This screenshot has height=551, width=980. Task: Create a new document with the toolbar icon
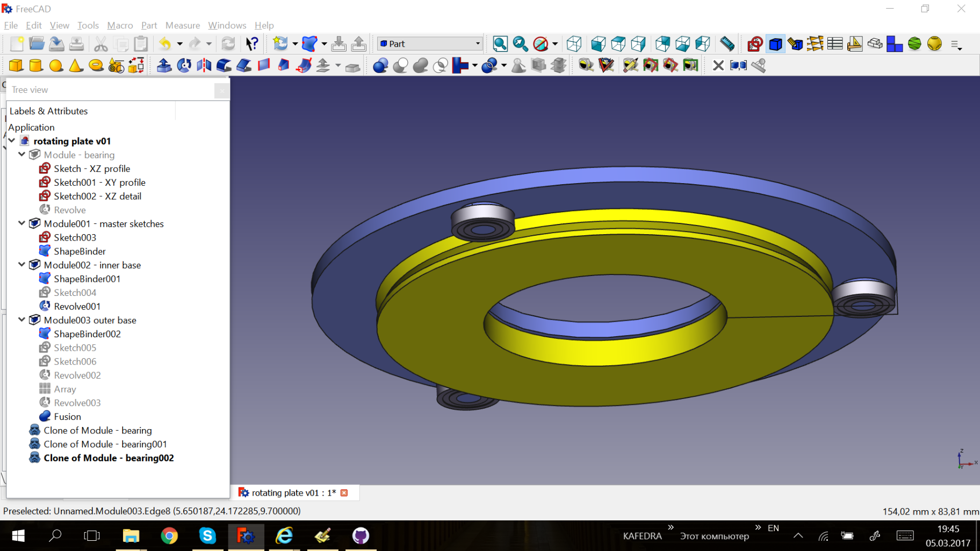click(x=17, y=44)
